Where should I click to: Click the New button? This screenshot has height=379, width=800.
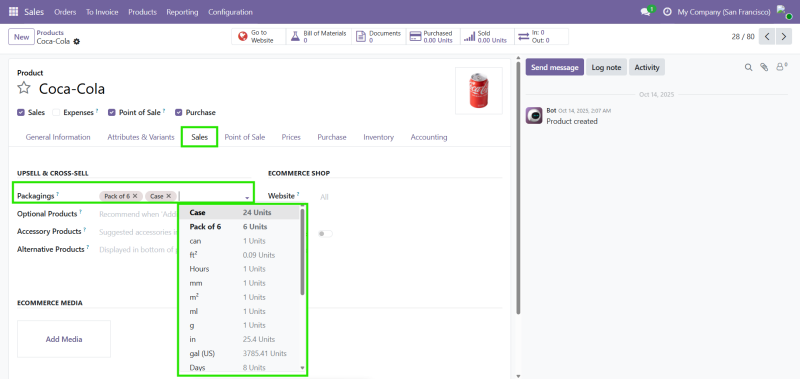21,37
